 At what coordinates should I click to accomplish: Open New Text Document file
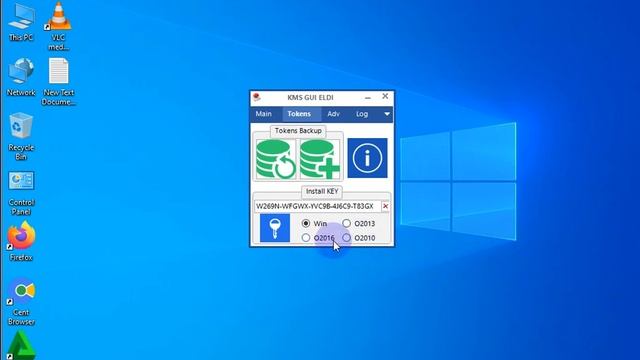pos(58,82)
